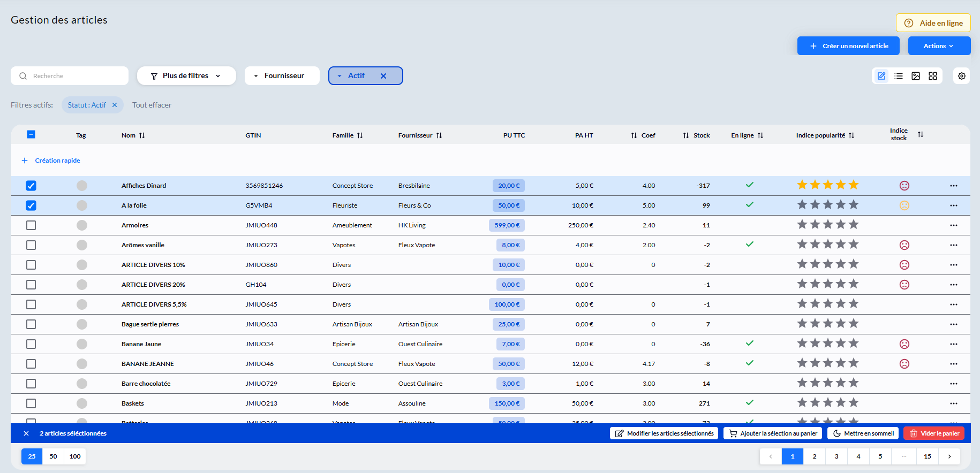980x473 pixels.
Task: Go to next page arrow
Action: point(949,456)
